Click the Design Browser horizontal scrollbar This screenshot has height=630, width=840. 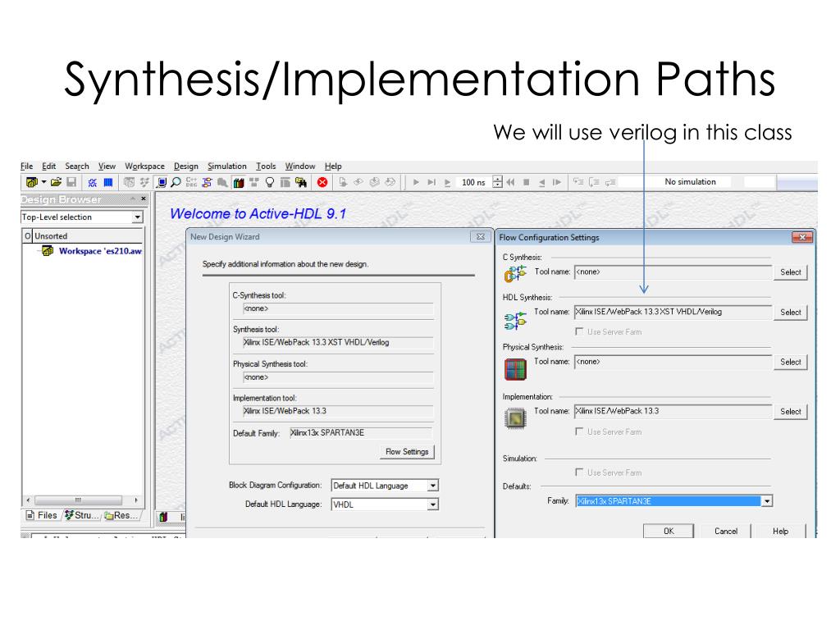(82, 500)
